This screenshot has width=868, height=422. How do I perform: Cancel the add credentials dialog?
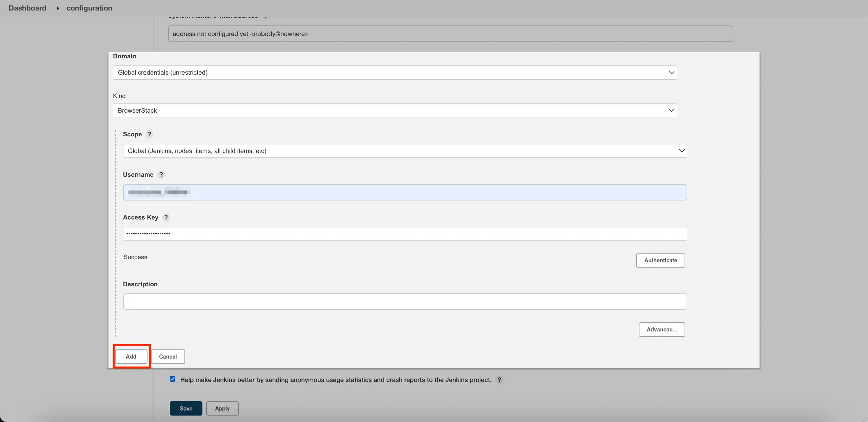168,357
